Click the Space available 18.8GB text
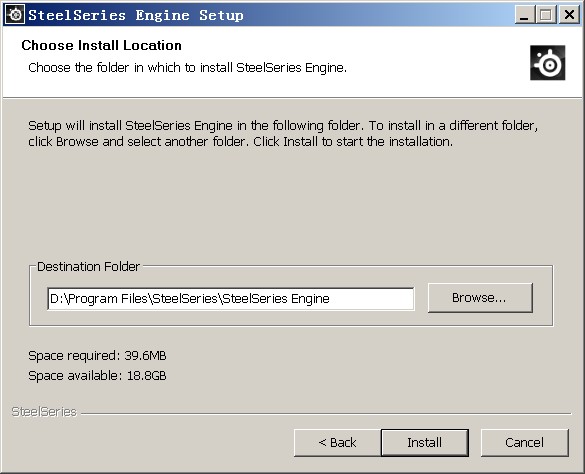585x474 pixels. click(x=97, y=375)
